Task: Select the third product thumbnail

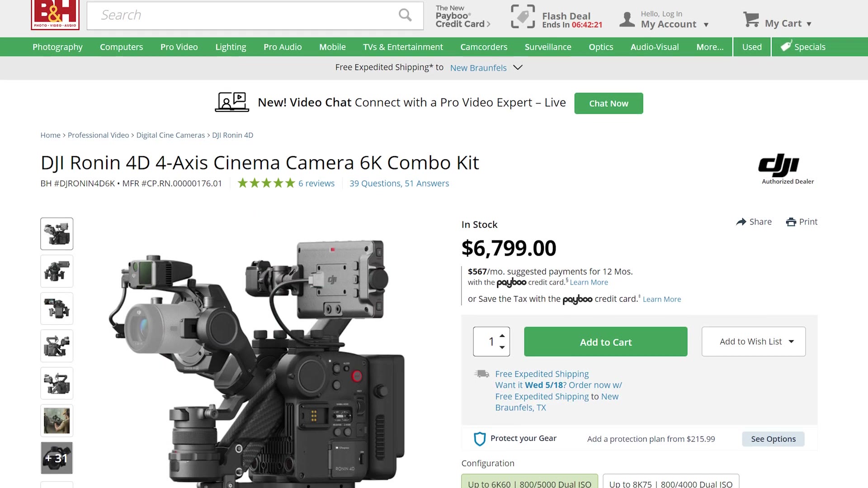Action: tap(57, 309)
